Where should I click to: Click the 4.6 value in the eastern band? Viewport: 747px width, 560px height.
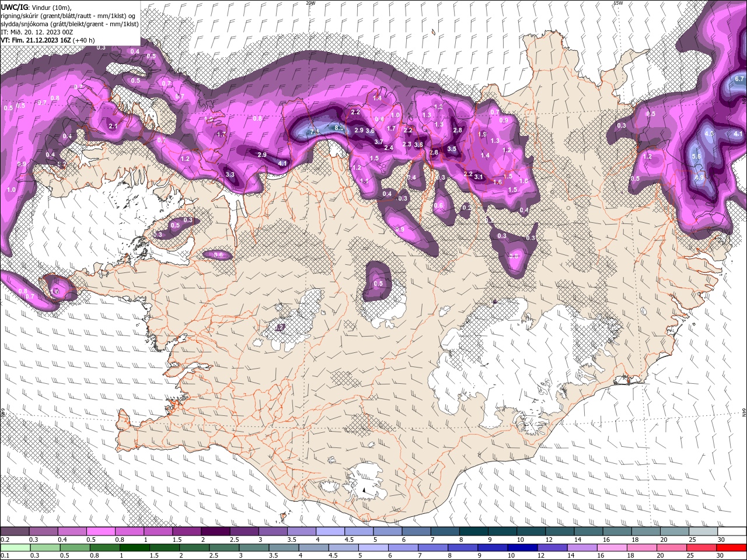[x=710, y=133]
